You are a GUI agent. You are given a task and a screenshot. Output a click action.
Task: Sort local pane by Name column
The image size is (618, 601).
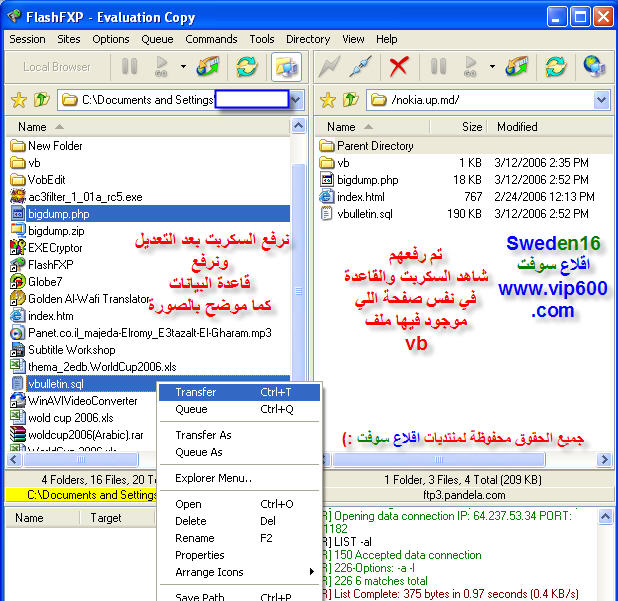point(148,127)
